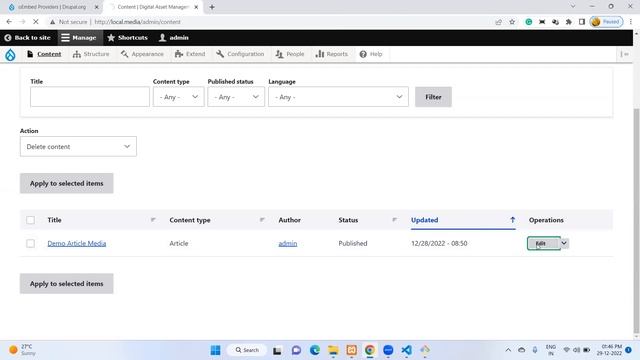Image resolution: width=640 pixels, height=360 pixels.
Task: Open Demo Article Media link
Action: click(x=77, y=243)
